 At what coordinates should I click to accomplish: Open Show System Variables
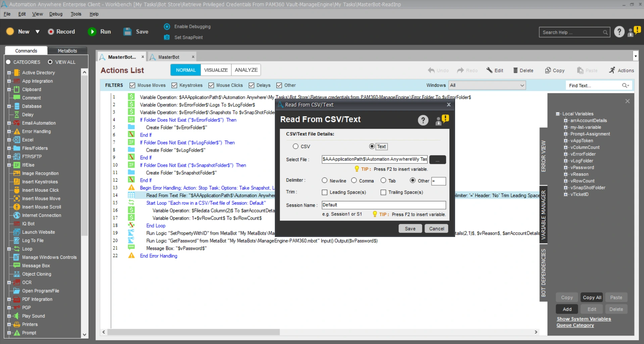point(584,319)
